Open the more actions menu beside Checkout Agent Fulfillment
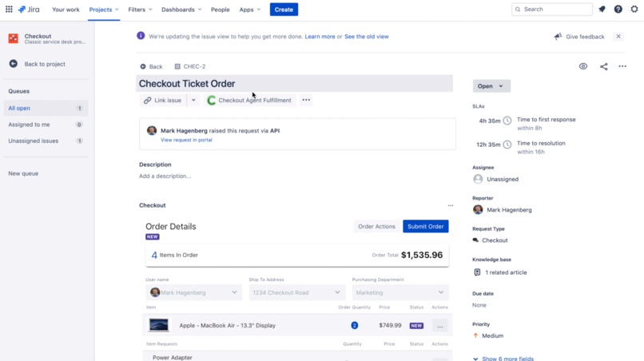Screen dimensions: 644x361 pos(306,100)
